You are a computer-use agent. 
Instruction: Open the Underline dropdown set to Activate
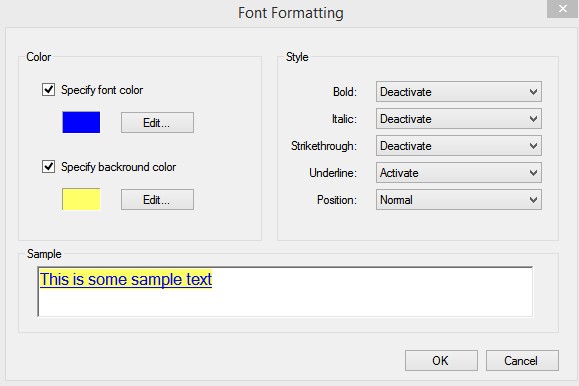(x=459, y=172)
